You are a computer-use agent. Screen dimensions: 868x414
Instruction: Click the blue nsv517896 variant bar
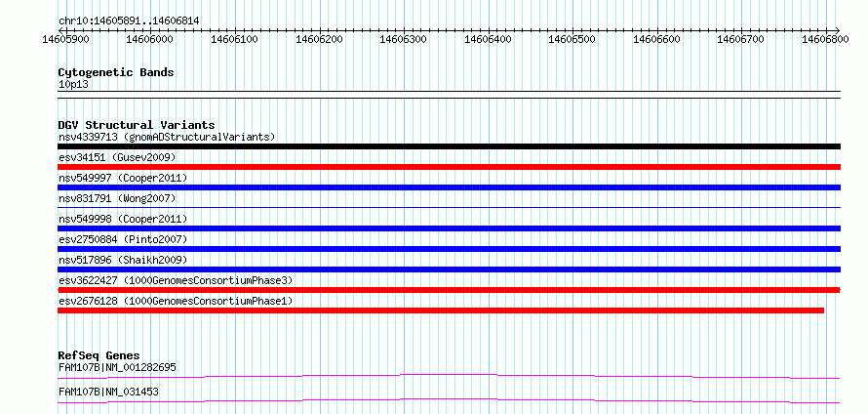[449, 269]
